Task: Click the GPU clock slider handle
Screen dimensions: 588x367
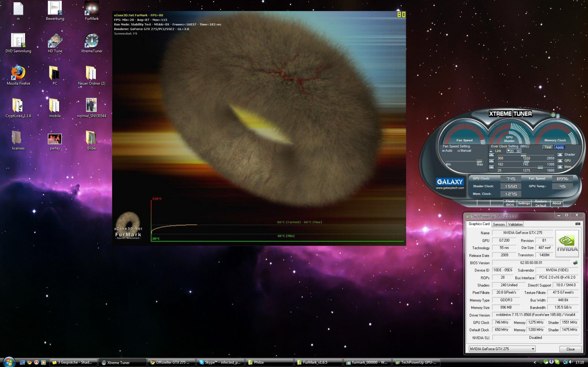Action: click(x=526, y=161)
